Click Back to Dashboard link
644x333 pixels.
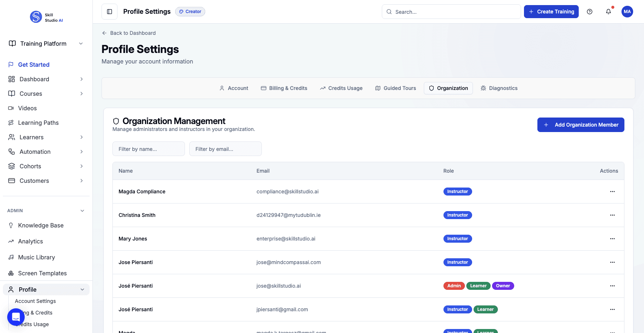click(129, 33)
